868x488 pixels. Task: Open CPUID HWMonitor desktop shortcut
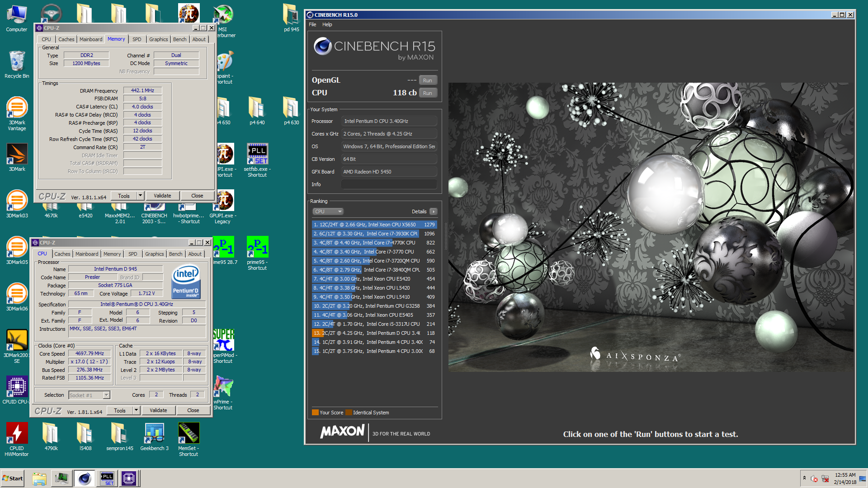coord(17,439)
